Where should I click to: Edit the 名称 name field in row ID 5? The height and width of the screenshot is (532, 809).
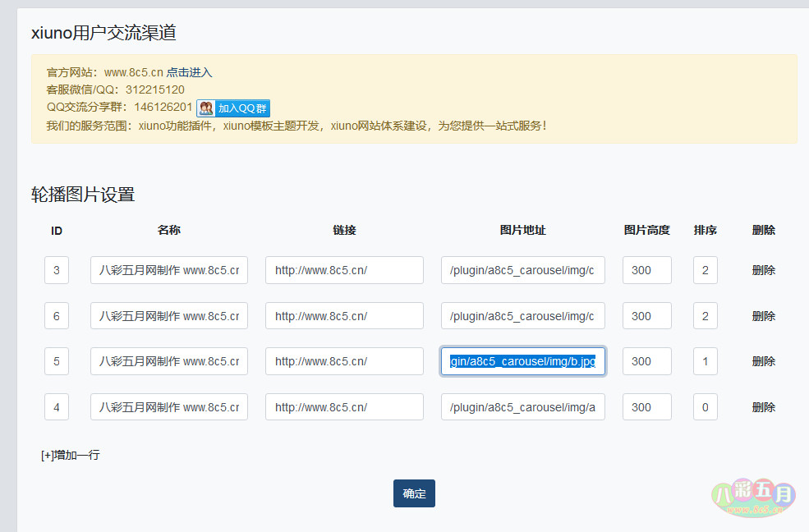click(169, 361)
